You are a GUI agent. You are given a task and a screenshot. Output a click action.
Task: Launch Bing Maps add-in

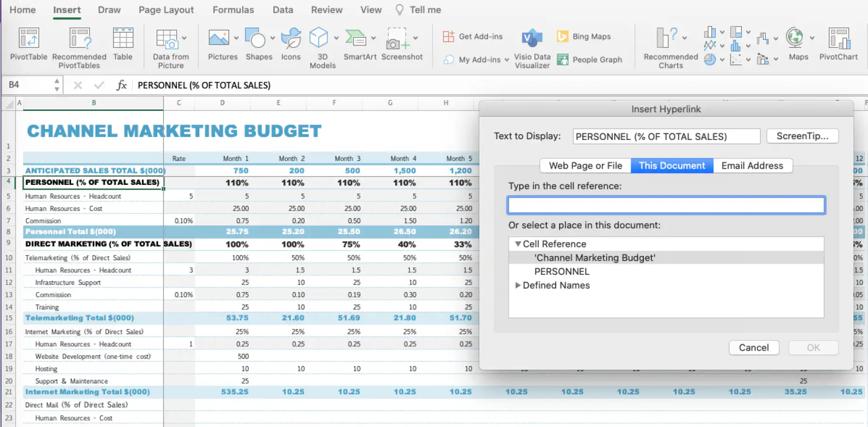(584, 36)
